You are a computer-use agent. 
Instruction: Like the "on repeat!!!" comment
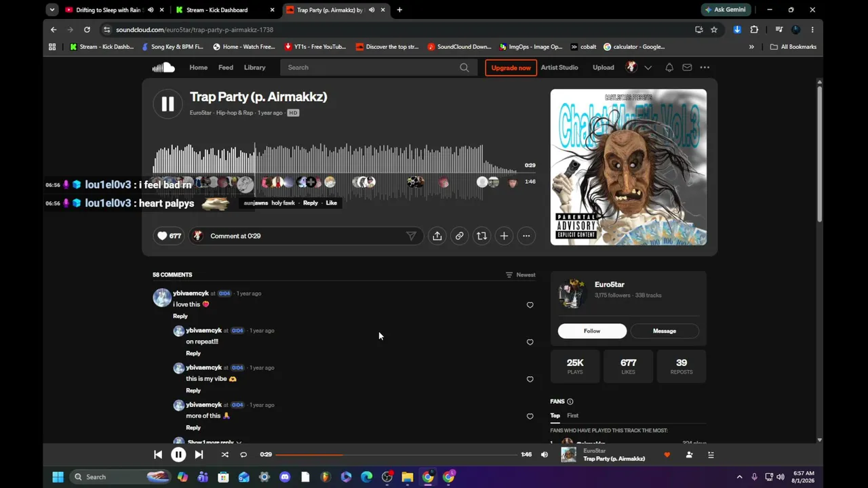[530, 342]
